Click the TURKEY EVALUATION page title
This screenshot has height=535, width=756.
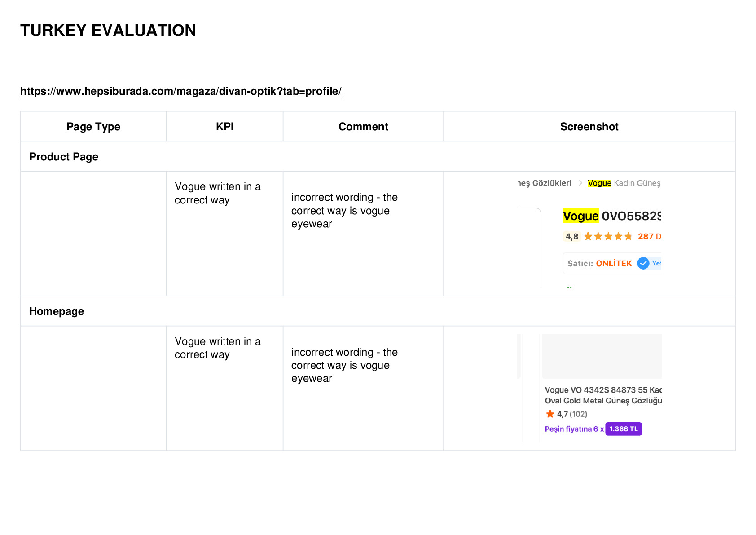point(108,30)
